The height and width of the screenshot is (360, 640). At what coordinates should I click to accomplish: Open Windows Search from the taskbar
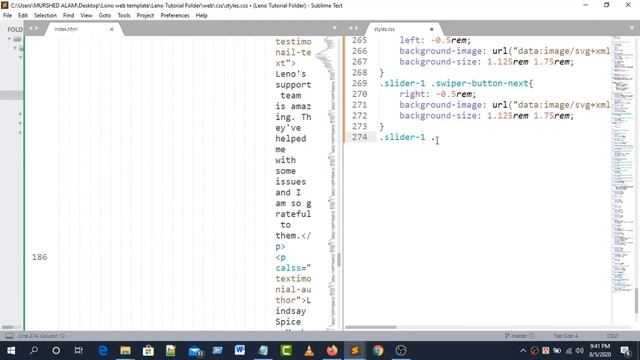tap(34, 351)
